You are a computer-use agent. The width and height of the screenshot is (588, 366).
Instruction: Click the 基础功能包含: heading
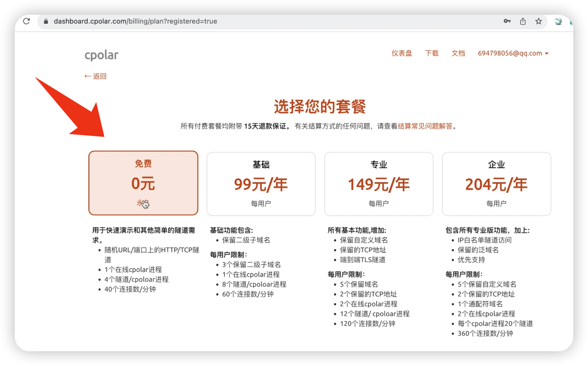pos(231,230)
